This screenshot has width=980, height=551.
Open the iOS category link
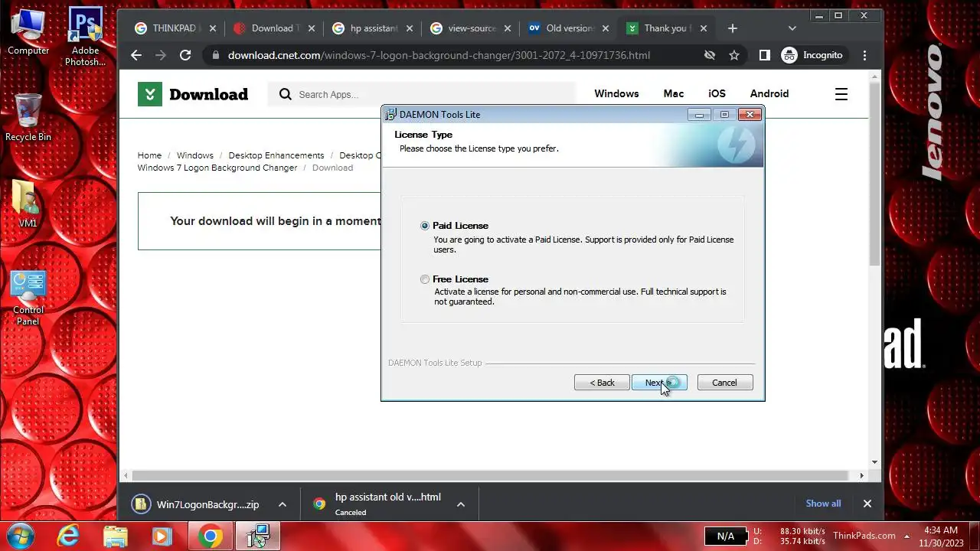click(717, 93)
